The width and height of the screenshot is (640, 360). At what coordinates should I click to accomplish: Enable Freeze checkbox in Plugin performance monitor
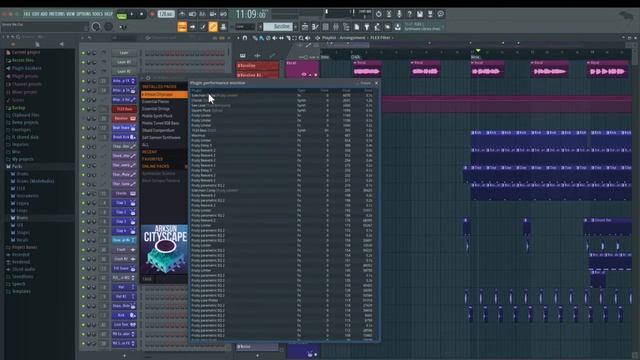point(365,83)
